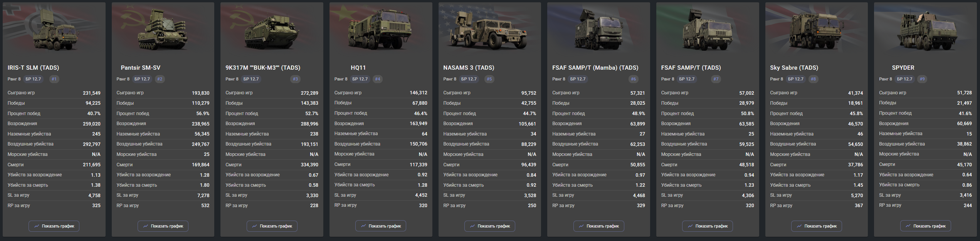Click the #6 badge on SAMP/T Mamba card
Screen dimensions: 980x241
(x=633, y=79)
